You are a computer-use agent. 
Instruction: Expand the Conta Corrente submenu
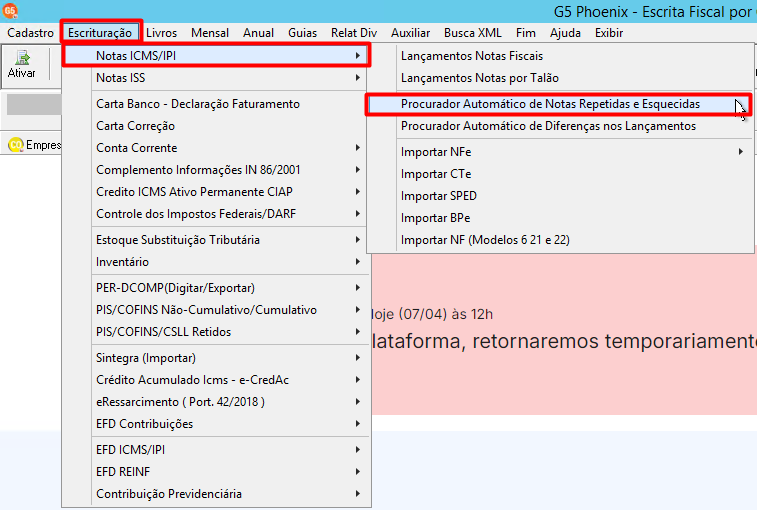(x=216, y=148)
